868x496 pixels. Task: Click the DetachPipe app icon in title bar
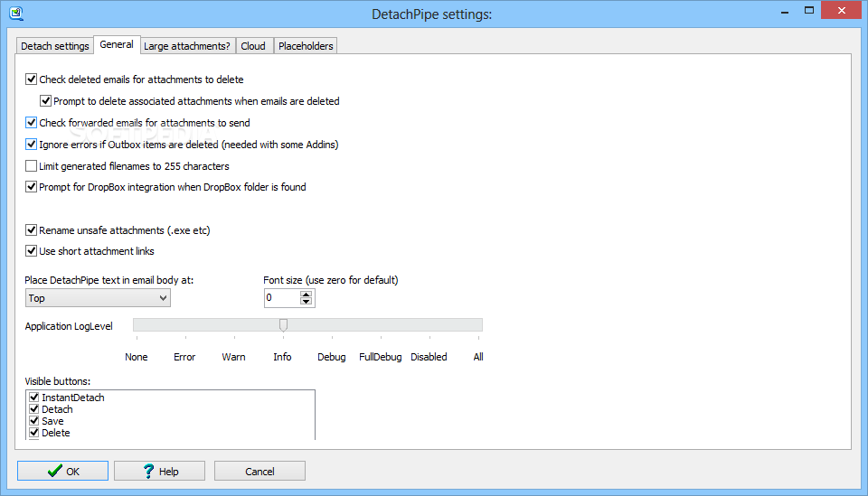point(16,13)
